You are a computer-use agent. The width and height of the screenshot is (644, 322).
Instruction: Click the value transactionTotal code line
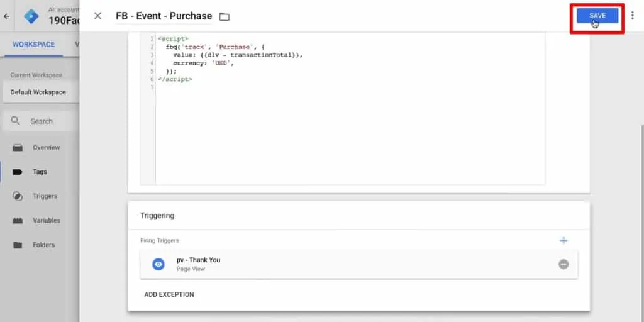tap(238, 55)
